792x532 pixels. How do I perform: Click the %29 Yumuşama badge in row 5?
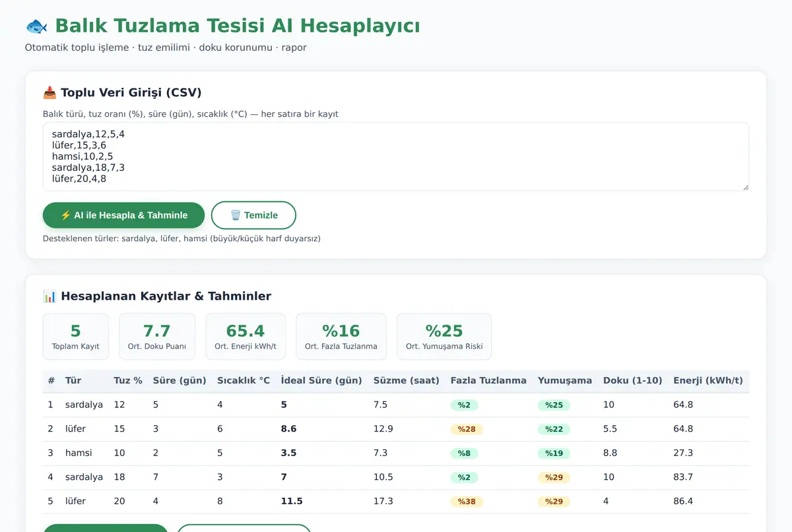point(554,501)
